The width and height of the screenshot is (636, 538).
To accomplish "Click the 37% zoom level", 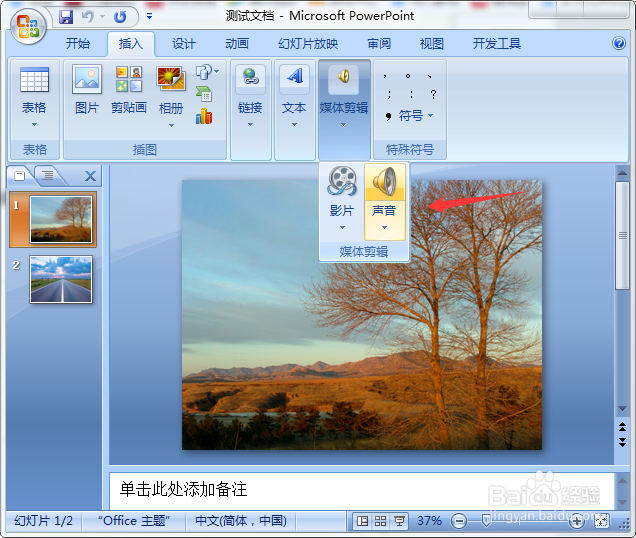I will pyautogui.click(x=429, y=521).
